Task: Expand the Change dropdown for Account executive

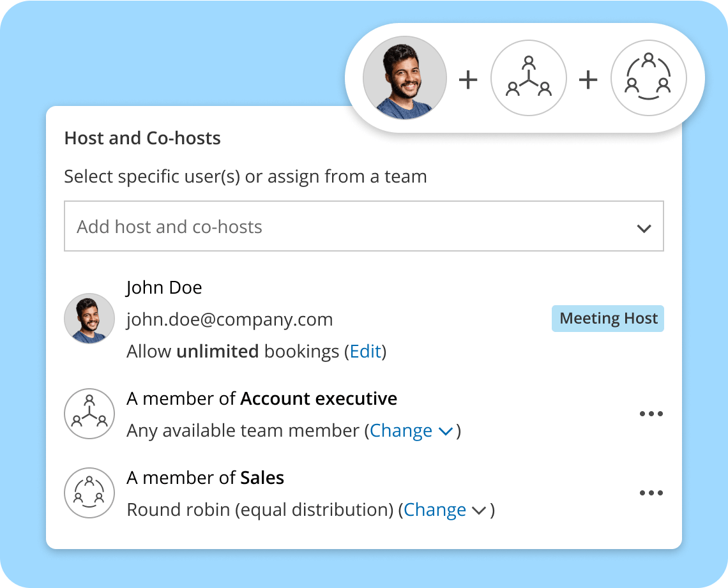Action: click(x=445, y=431)
